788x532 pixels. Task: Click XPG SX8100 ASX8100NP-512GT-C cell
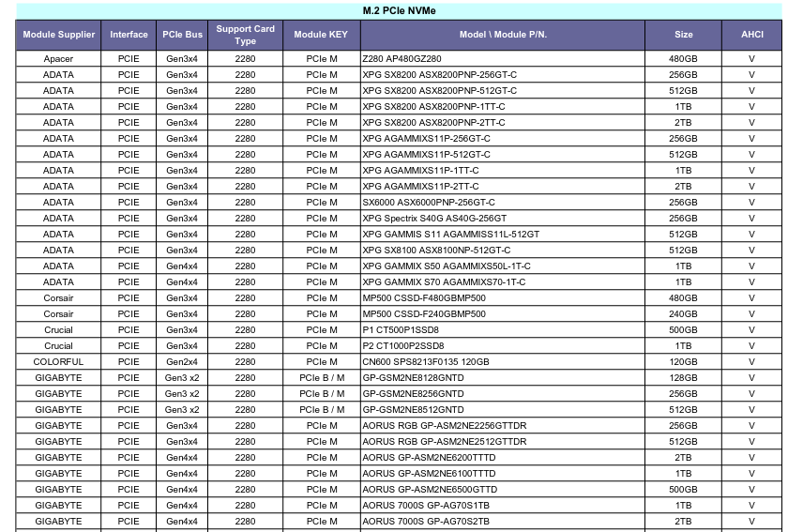click(503, 251)
